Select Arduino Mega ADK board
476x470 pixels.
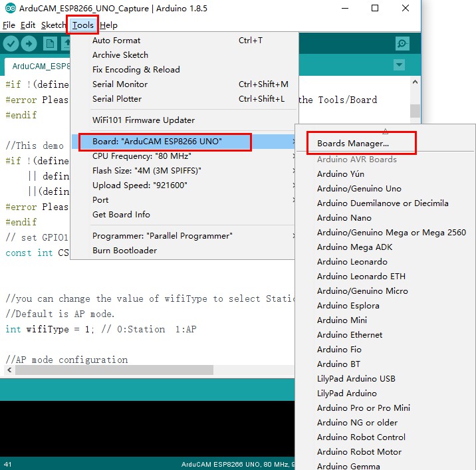(386, 247)
